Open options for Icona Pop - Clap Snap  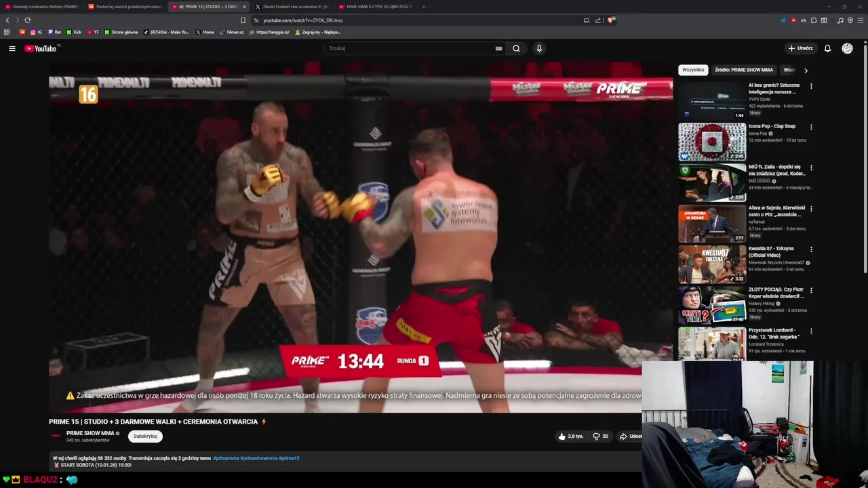(x=811, y=127)
